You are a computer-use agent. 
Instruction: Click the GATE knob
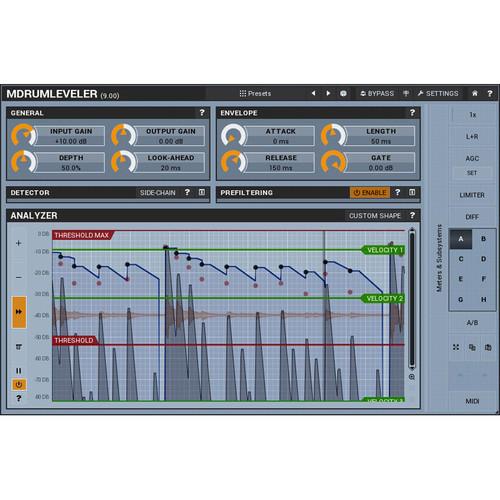333,162
